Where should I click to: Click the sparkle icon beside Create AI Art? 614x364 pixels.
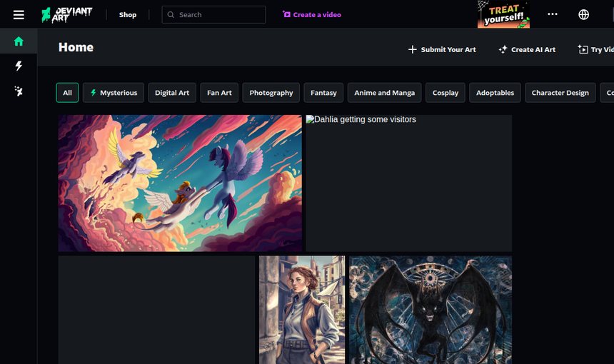point(503,49)
